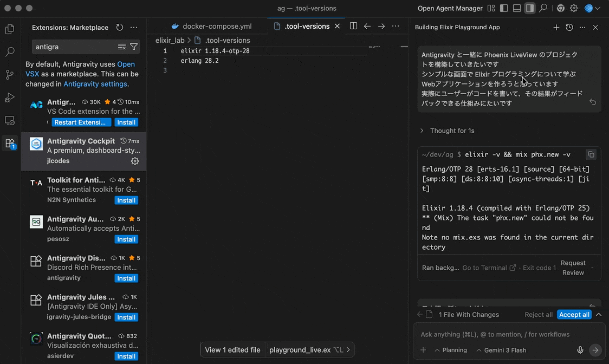Refresh the Extensions Marketplace list
609x364 pixels.
120,27
